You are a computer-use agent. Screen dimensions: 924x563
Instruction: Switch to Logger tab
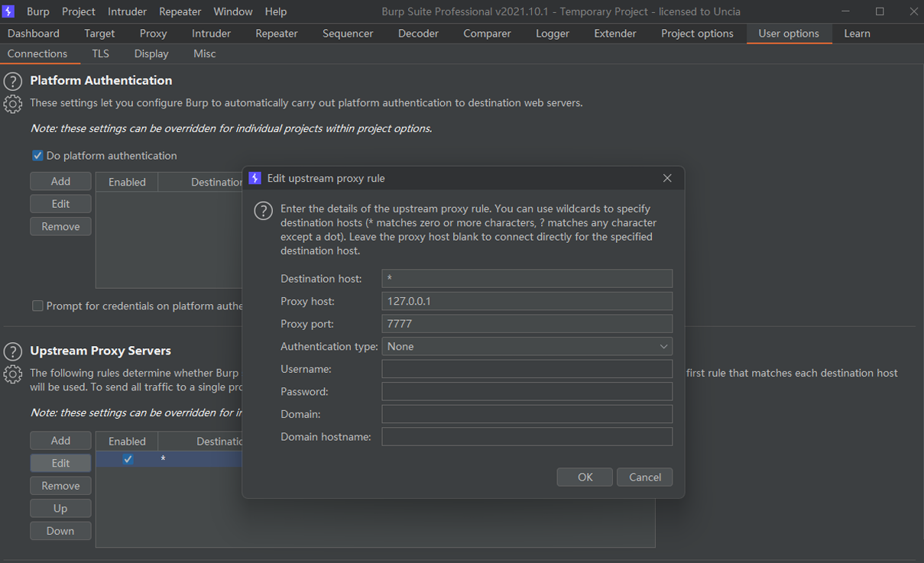pos(553,34)
